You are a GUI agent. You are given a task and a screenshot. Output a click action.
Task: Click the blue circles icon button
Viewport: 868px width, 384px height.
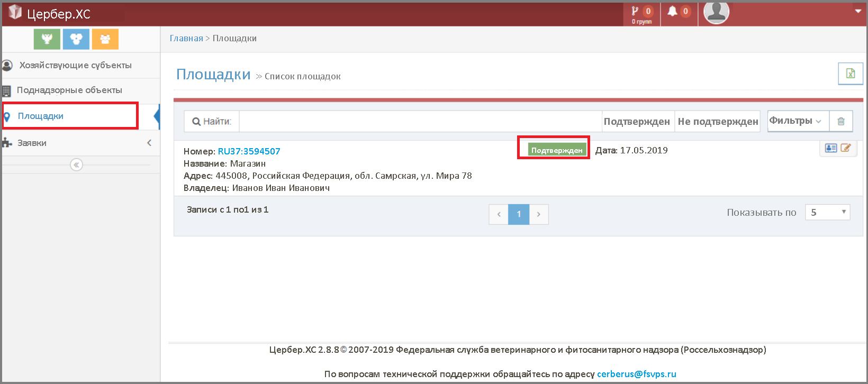click(76, 39)
